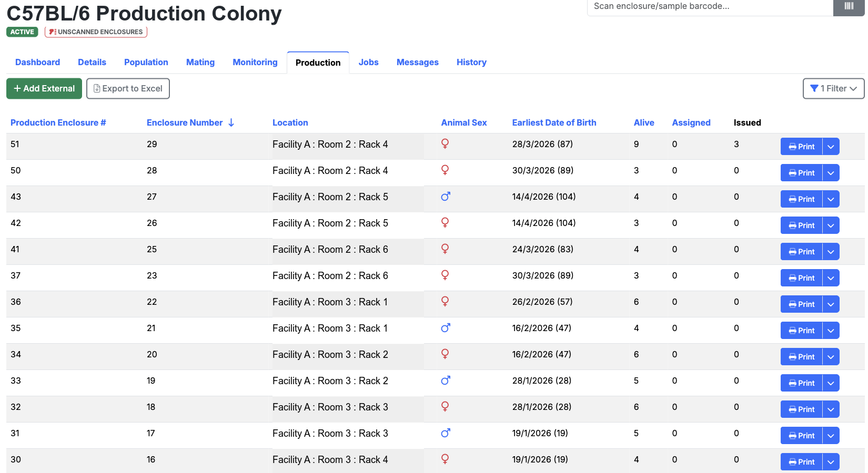The image size is (868, 473).
Task: Open Print dropdown arrow for enclosure 28
Action: (831, 173)
